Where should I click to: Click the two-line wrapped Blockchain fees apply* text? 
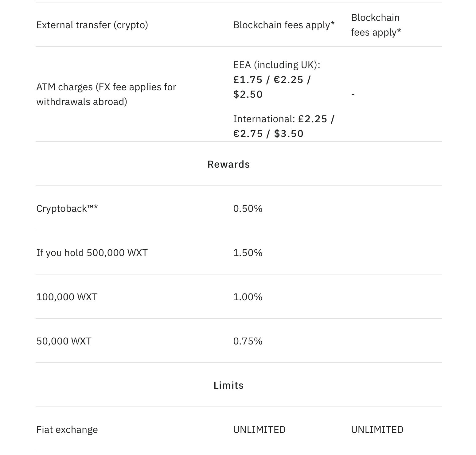[x=376, y=25]
